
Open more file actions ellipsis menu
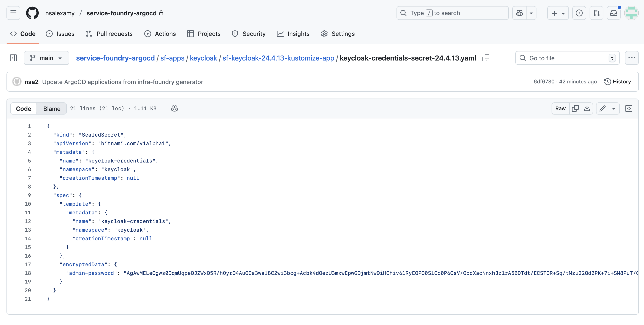click(x=631, y=58)
